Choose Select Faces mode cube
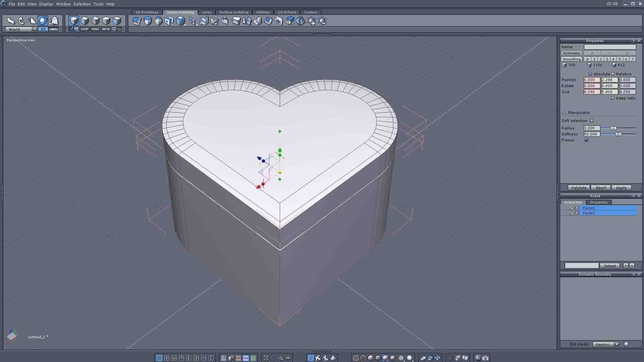The height and width of the screenshot is (362, 644). [85, 21]
